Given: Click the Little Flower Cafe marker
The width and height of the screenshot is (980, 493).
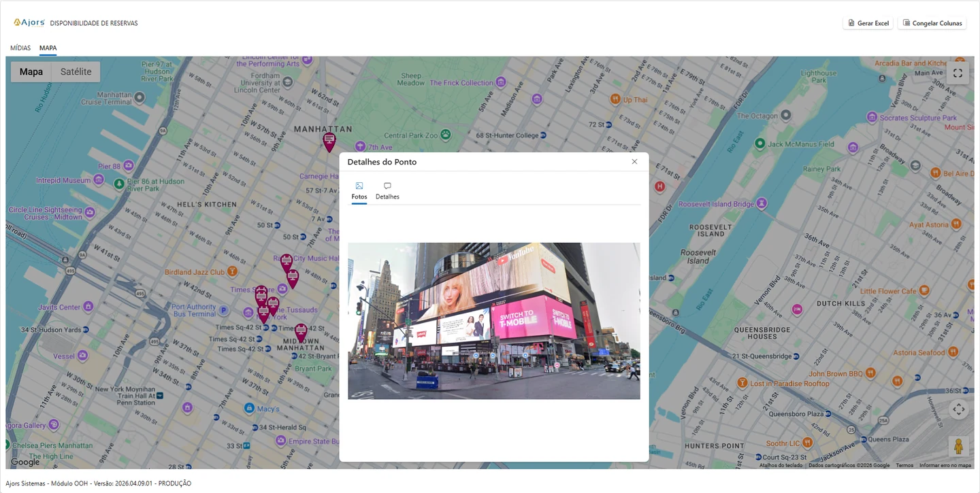Looking at the screenshot, I should pos(924,291).
